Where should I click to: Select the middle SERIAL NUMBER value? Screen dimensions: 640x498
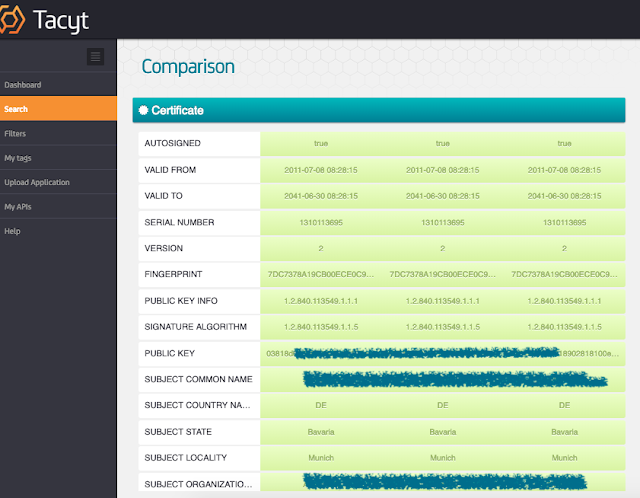tap(442, 222)
